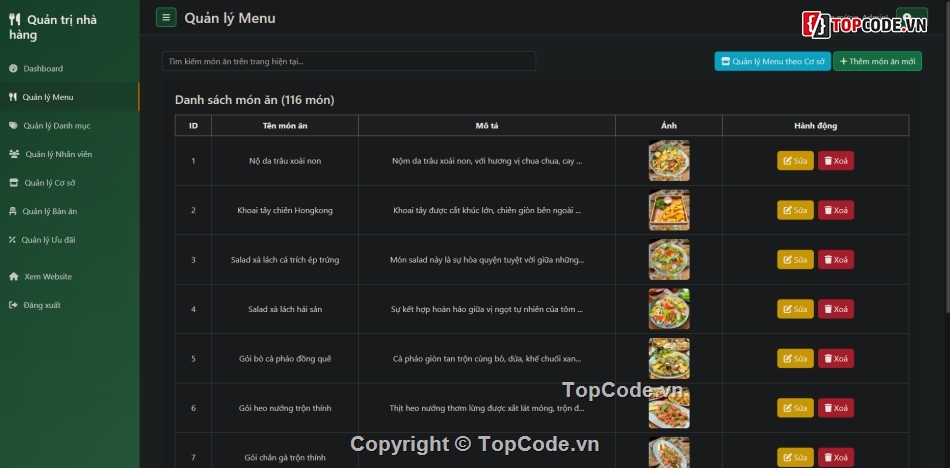950x468 pixels.
Task: Click the store icon for Cơ sở
Action: point(14,182)
